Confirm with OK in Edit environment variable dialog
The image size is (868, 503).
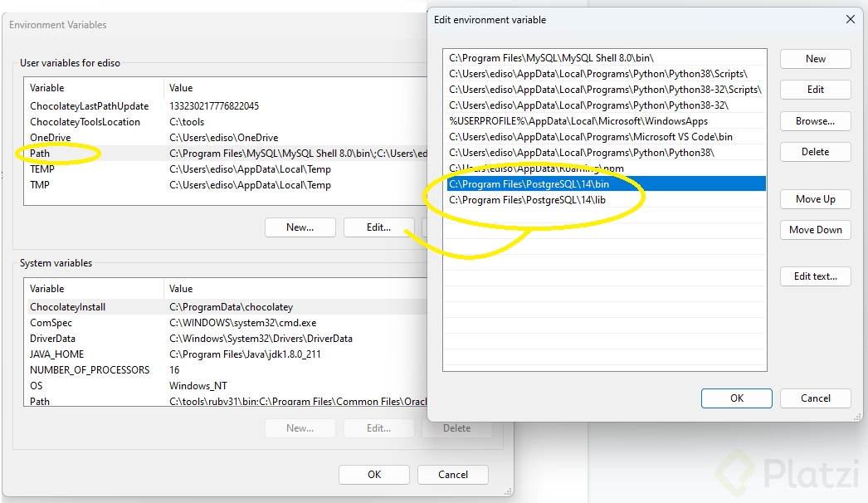pos(737,398)
